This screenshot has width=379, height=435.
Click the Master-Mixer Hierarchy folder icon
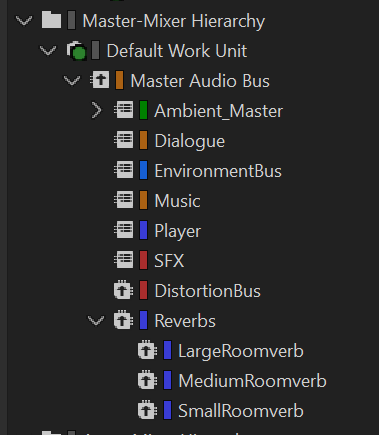pos(51,20)
